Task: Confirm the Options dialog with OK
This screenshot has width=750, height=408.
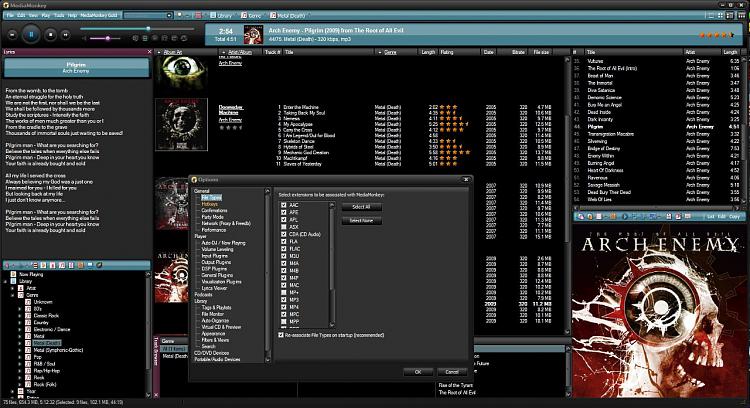Action: click(418, 372)
